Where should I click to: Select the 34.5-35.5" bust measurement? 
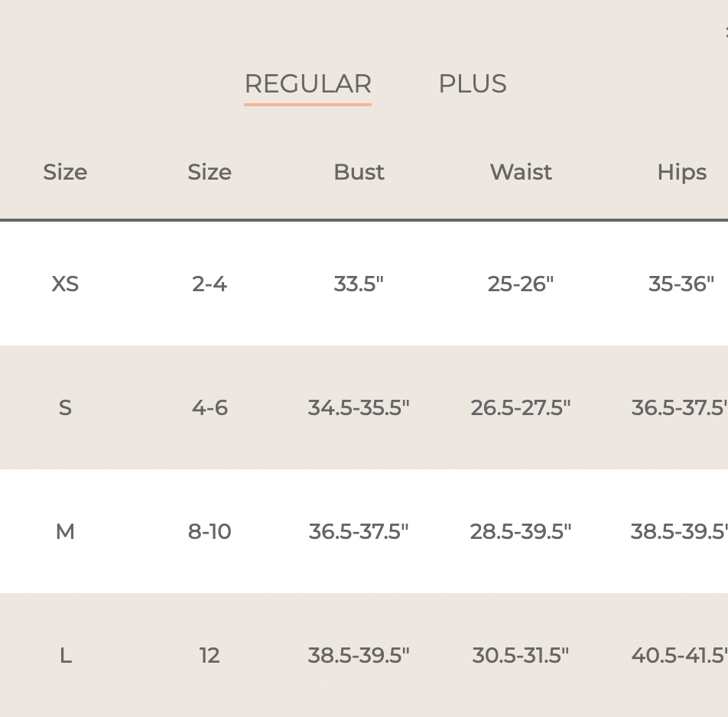[359, 408]
